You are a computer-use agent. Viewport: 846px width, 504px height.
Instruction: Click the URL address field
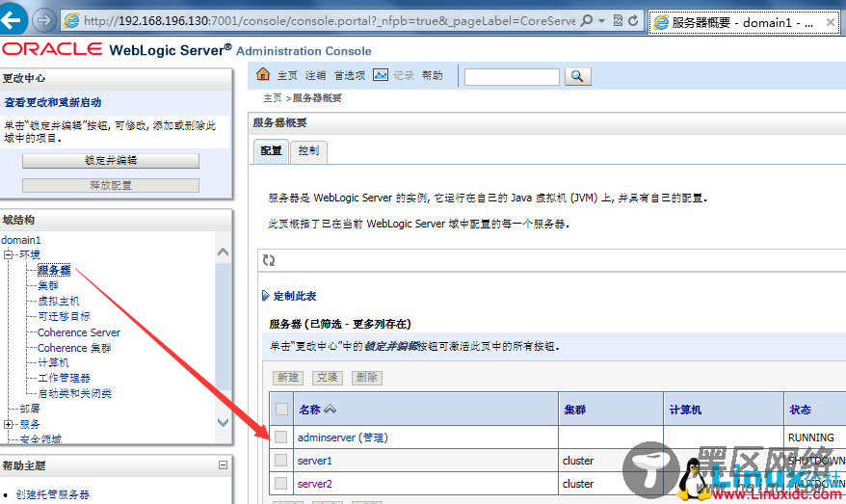pos(330,21)
